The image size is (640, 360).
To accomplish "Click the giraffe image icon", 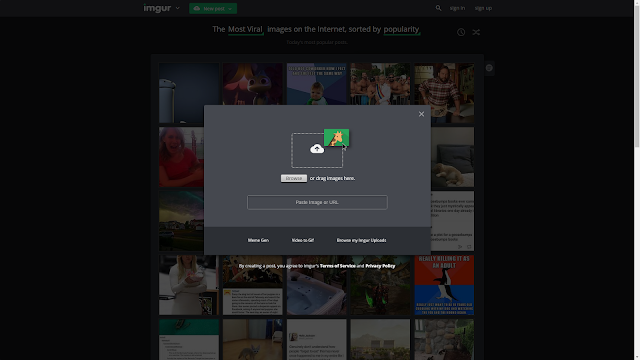I will coord(337,138).
